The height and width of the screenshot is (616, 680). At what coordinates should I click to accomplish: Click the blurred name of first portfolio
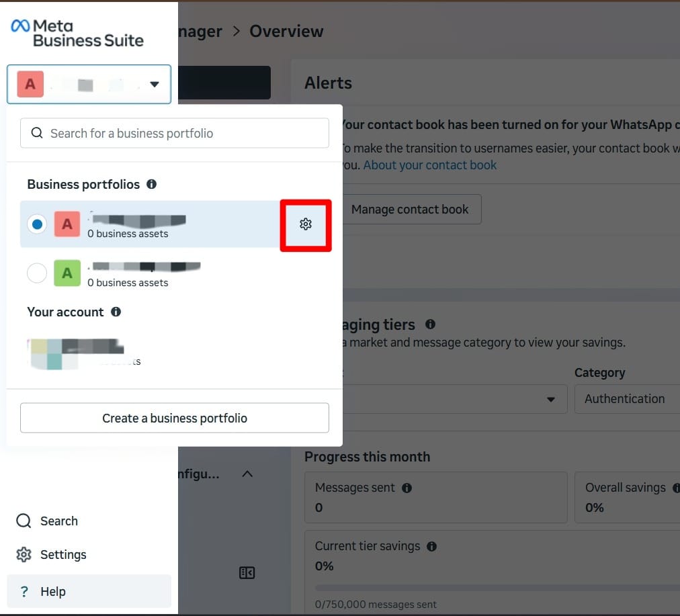(138, 220)
